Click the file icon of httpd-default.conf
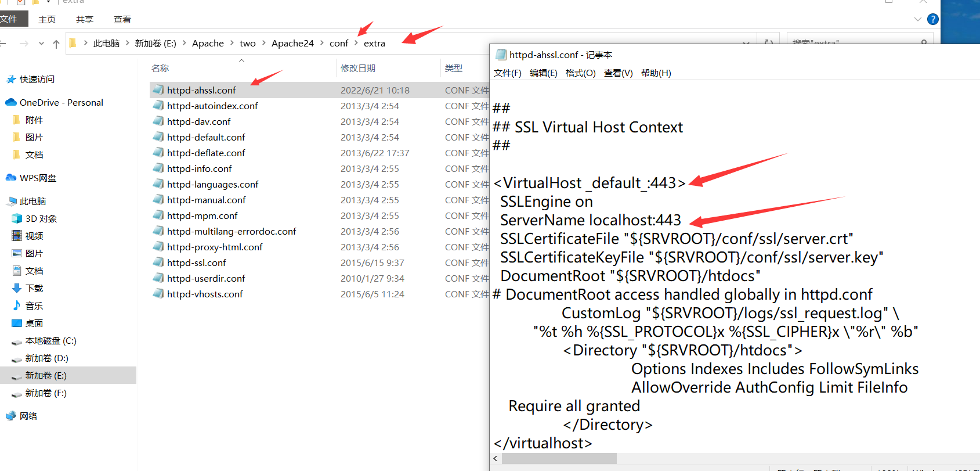980x471 pixels. 158,137
